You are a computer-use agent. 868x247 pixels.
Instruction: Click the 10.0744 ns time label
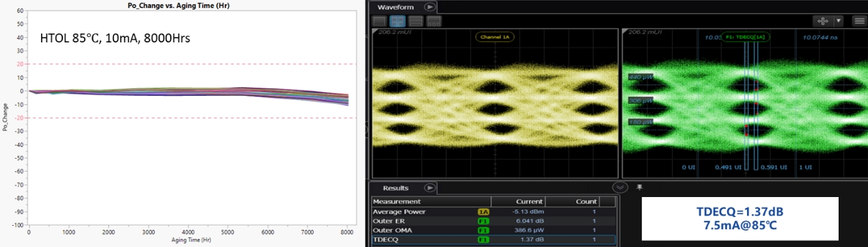[x=820, y=37]
